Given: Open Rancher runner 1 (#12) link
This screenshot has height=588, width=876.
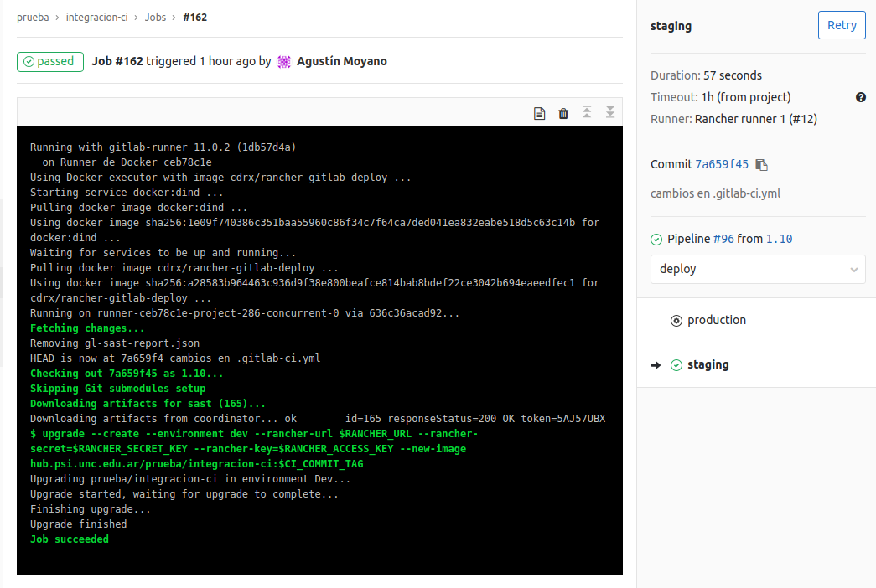Looking at the screenshot, I should (x=756, y=119).
